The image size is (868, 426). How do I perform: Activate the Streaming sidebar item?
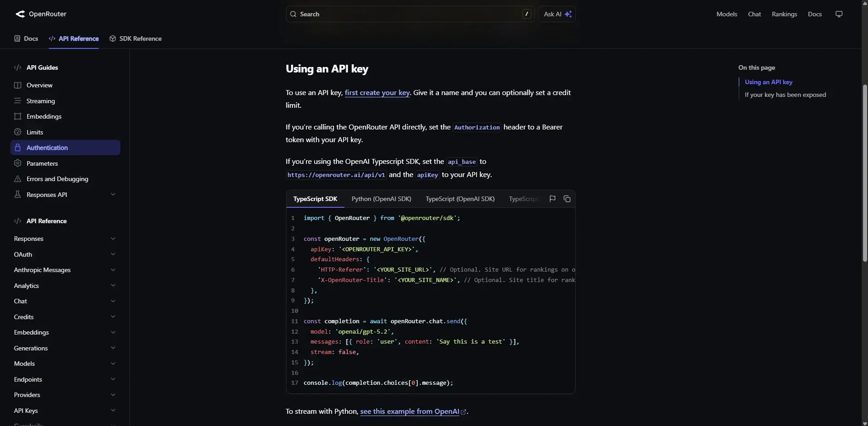(x=42, y=101)
